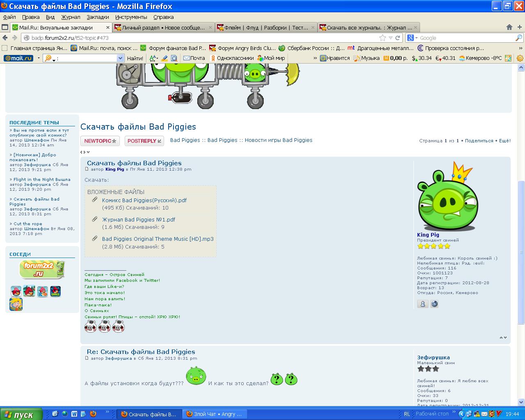
Task: Click the Нравится toolbar button
Action: point(335,58)
